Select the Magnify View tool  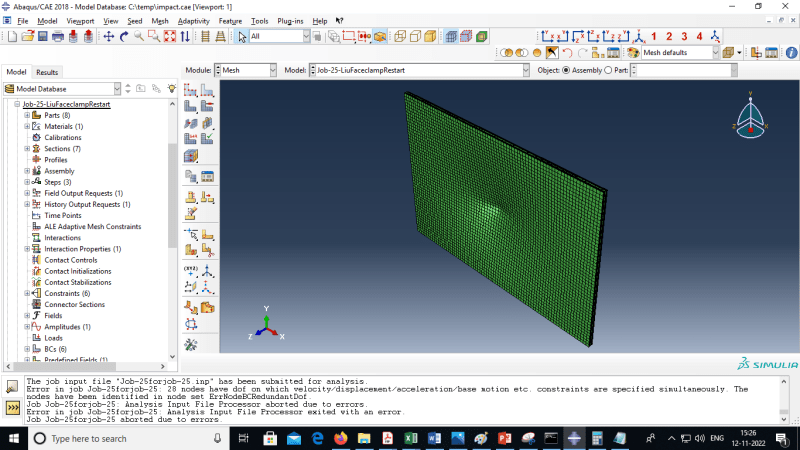click(x=139, y=36)
